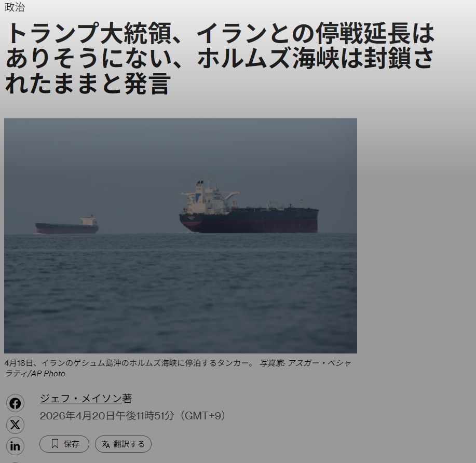The image size is (476, 463).
Task: Click the headline about トランプ大統領 and イラン
Action: click(x=219, y=58)
